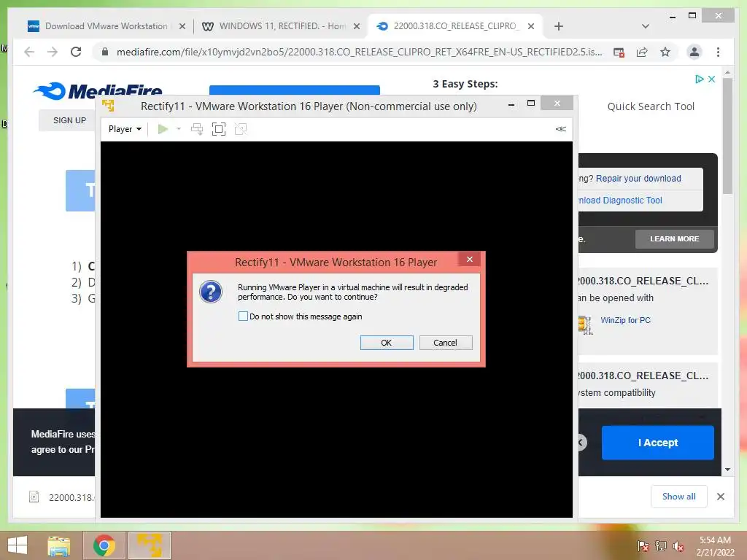Open a new Chrome tab

pyautogui.click(x=559, y=26)
